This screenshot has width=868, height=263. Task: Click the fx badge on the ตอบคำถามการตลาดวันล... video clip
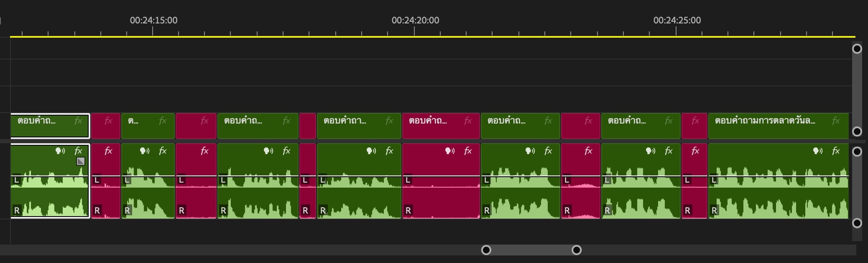(x=835, y=121)
